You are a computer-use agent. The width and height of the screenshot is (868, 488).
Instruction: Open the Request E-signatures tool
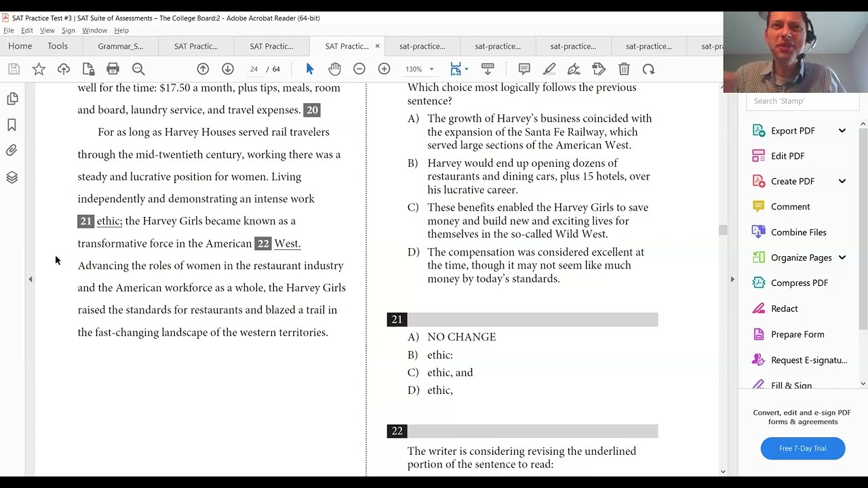tap(809, 361)
